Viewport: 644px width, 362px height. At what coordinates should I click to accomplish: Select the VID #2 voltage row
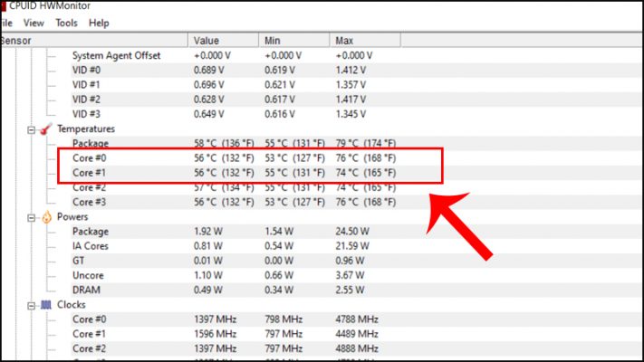click(89, 100)
